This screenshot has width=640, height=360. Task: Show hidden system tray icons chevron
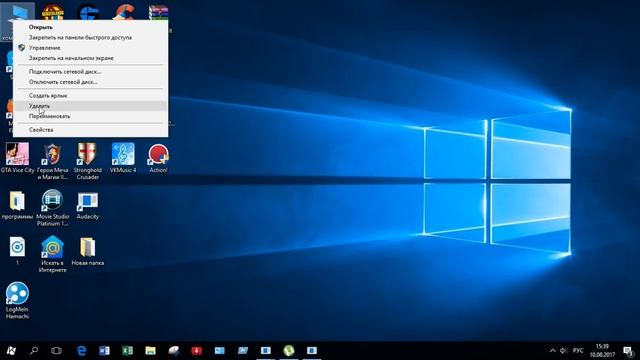(x=552, y=351)
